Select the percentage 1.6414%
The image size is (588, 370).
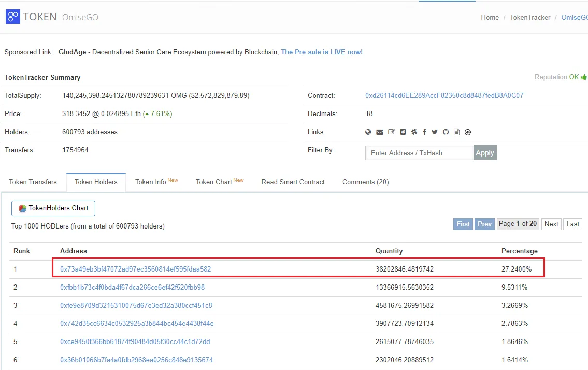pyautogui.click(x=514, y=360)
